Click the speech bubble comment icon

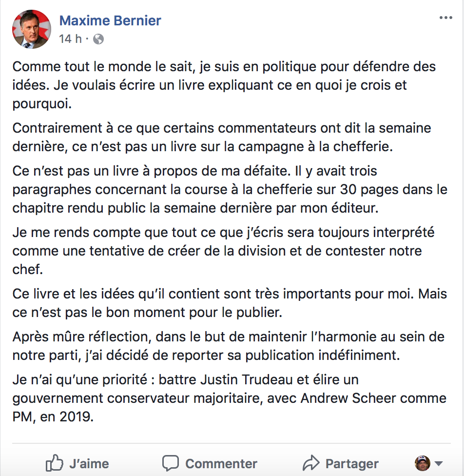click(171, 463)
